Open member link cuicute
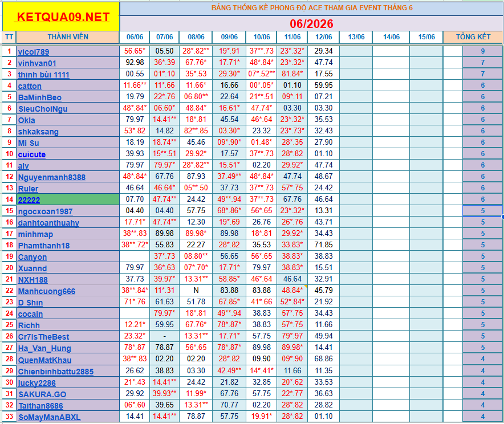504x424 pixels. [x=31, y=154]
